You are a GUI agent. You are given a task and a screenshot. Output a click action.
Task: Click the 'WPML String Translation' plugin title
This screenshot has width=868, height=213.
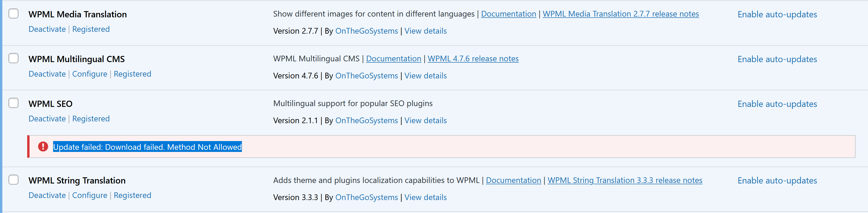77,181
